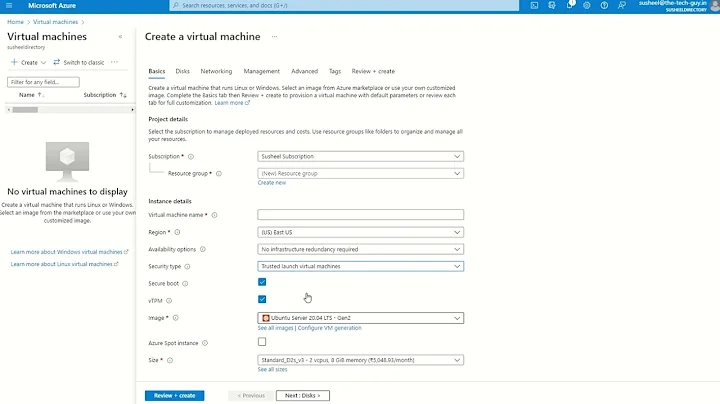Open Configure VM generation link
Image resolution: width=720 pixels, height=404 pixels.
click(330, 328)
